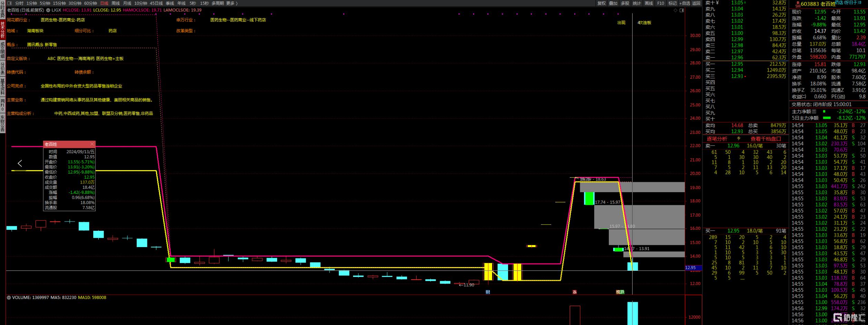Image resolution: width=868 pixels, height=325 pixels.
Task: Click the 4次连板 label on chart
Action: [644, 22]
